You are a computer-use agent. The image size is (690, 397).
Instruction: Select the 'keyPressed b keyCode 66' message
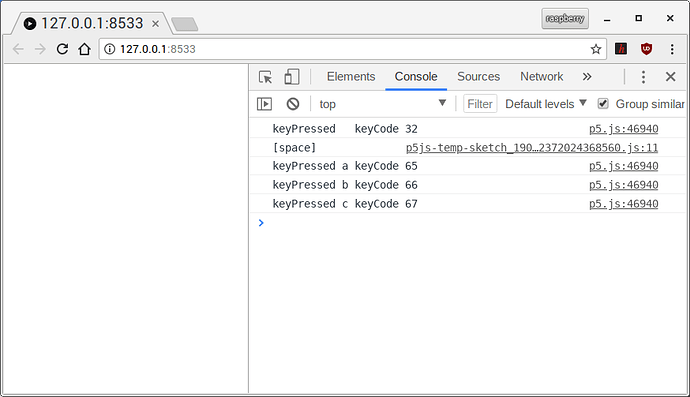click(x=345, y=185)
